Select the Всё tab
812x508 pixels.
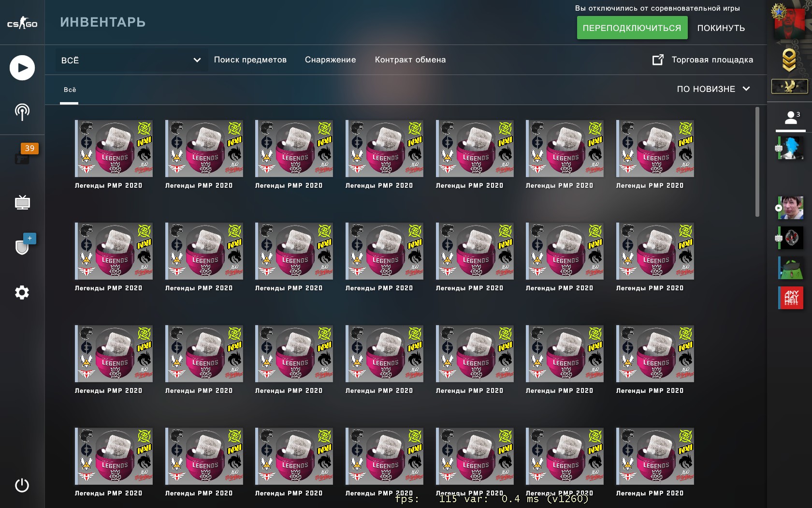(x=70, y=90)
